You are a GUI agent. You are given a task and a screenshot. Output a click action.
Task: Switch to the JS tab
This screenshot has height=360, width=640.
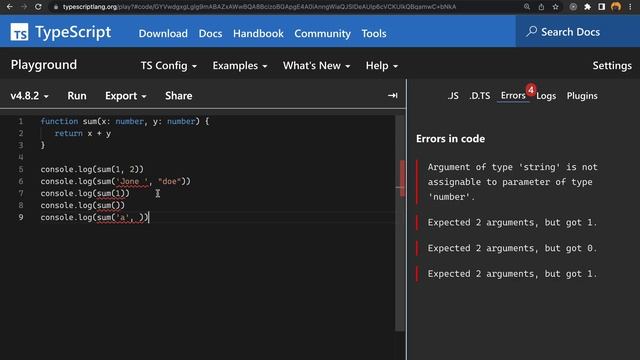point(453,96)
